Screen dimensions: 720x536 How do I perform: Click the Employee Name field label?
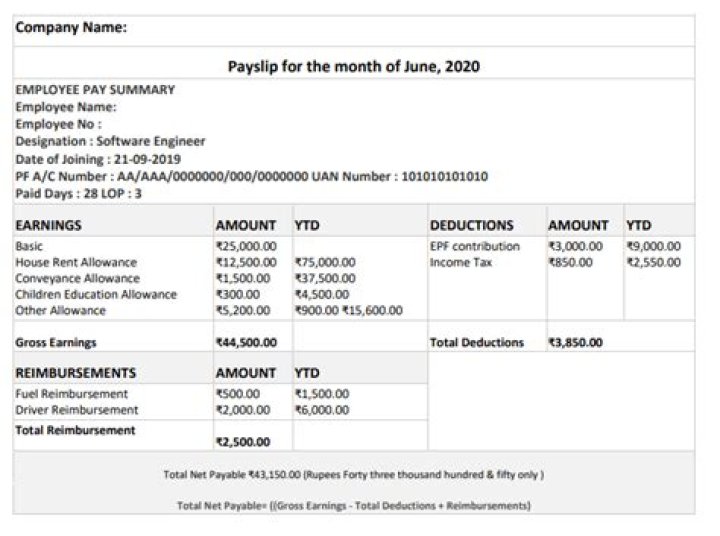[66, 107]
